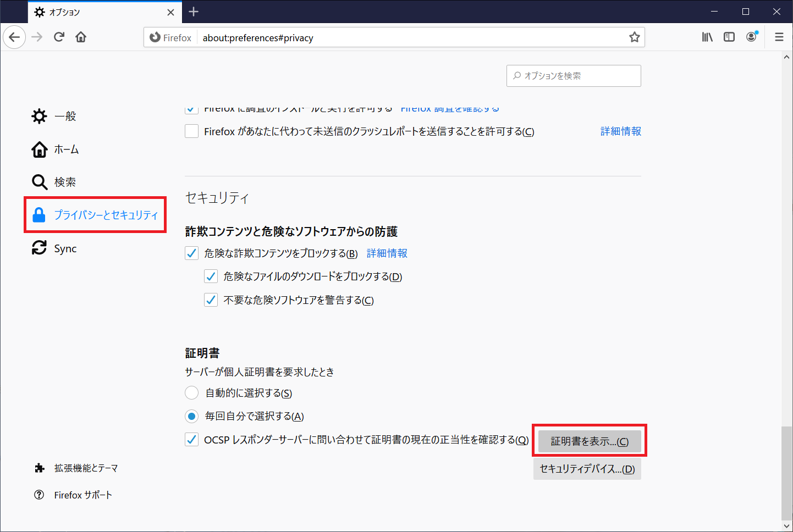Open the Library icon in the toolbar
Screen dimensions: 793x532
click(x=707, y=37)
